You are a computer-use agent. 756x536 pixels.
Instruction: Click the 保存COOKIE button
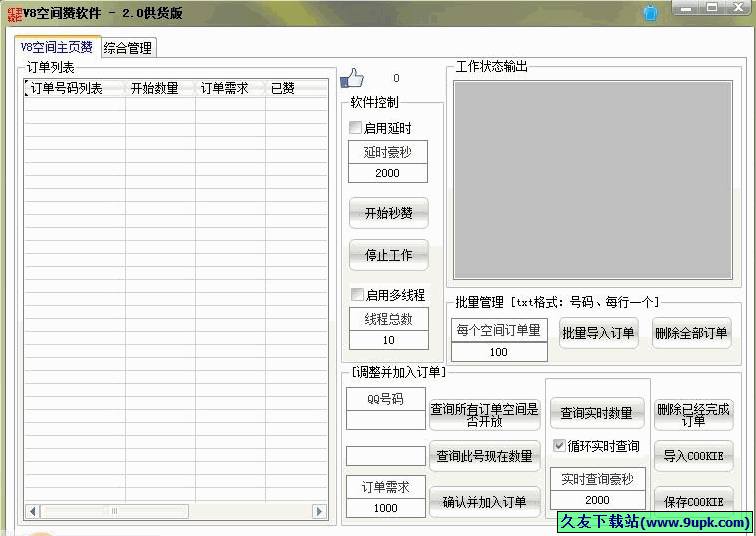pos(693,502)
